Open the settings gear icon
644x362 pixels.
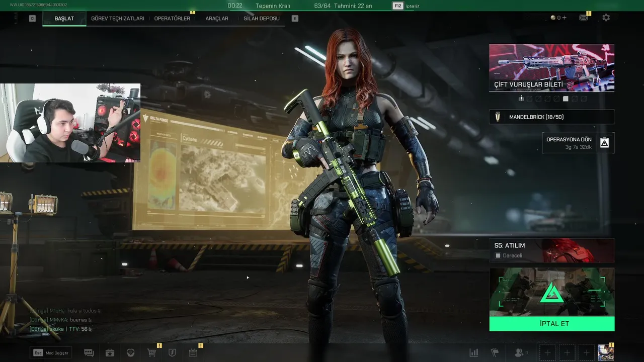tap(606, 18)
